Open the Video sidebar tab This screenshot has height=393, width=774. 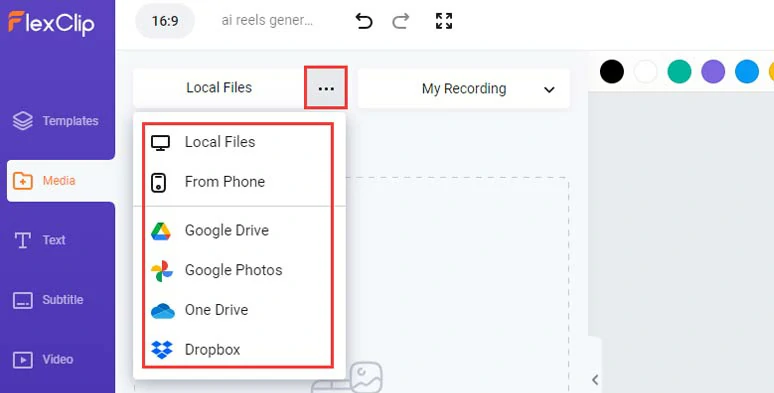coord(43,359)
